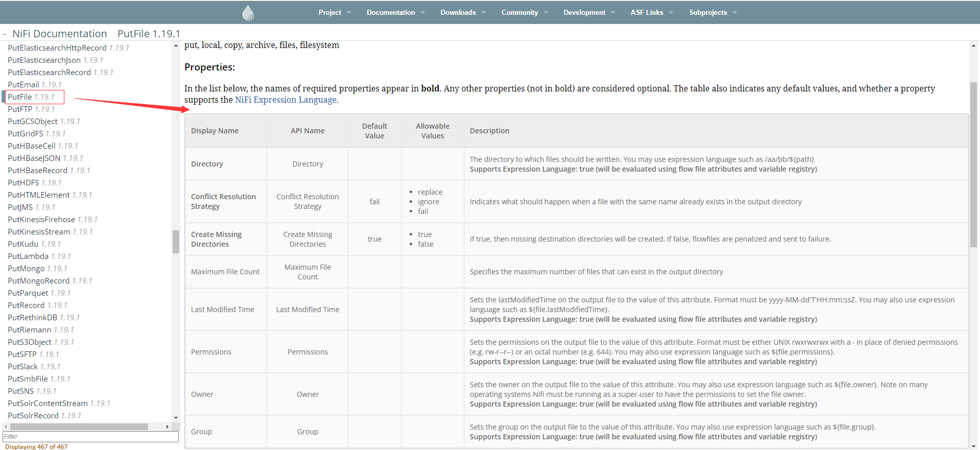This screenshot has height=450, width=980.
Task: Follow the NiFi Expression Language link
Action: [285, 100]
